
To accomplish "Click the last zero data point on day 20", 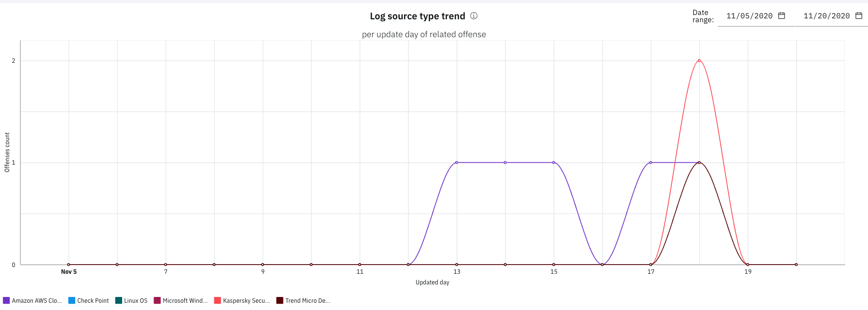I will [796, 265].
